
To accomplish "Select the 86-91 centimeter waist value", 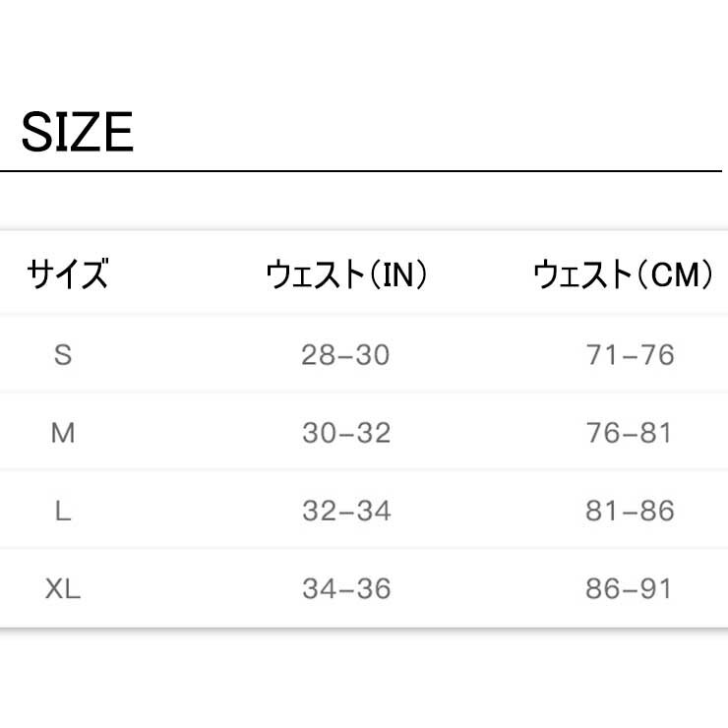I will 630,589.
